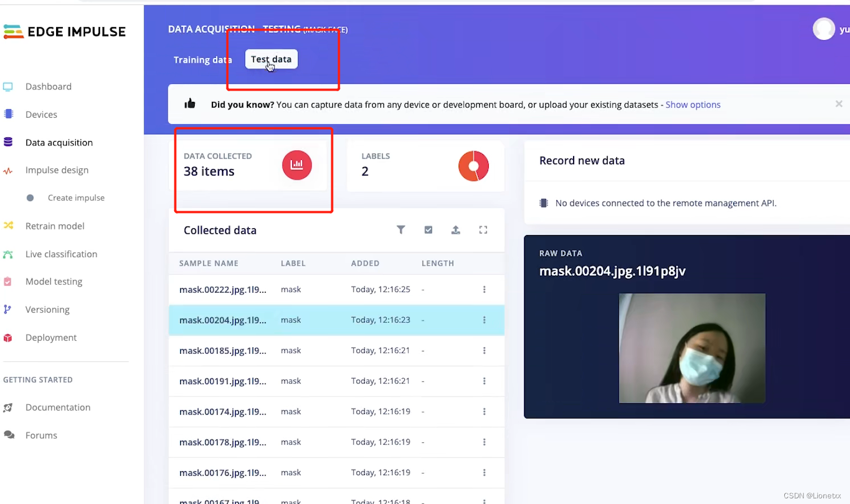850x504 pixels.
Task: Open options menu for mask.00174.jpg
Action: click(x=484, y=412)
